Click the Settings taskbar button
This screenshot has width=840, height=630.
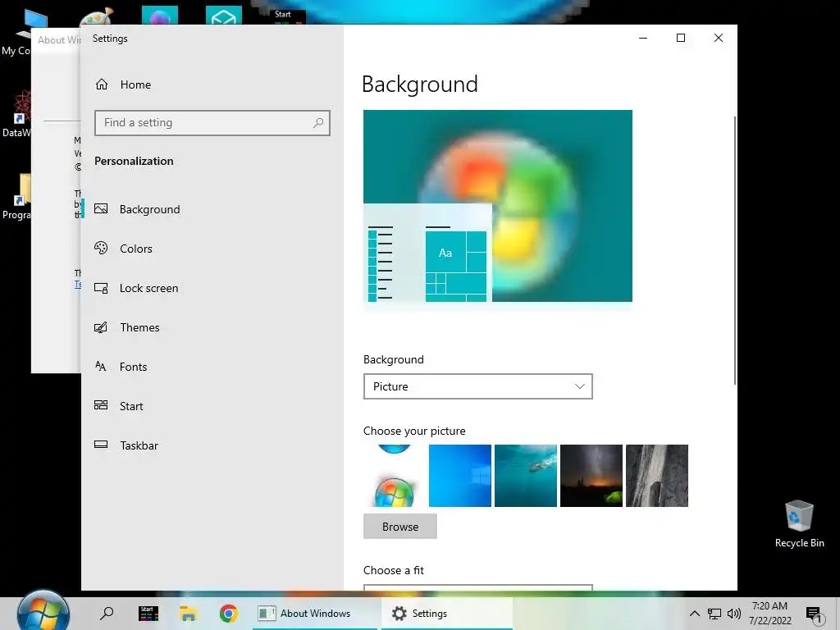[447, 614]
